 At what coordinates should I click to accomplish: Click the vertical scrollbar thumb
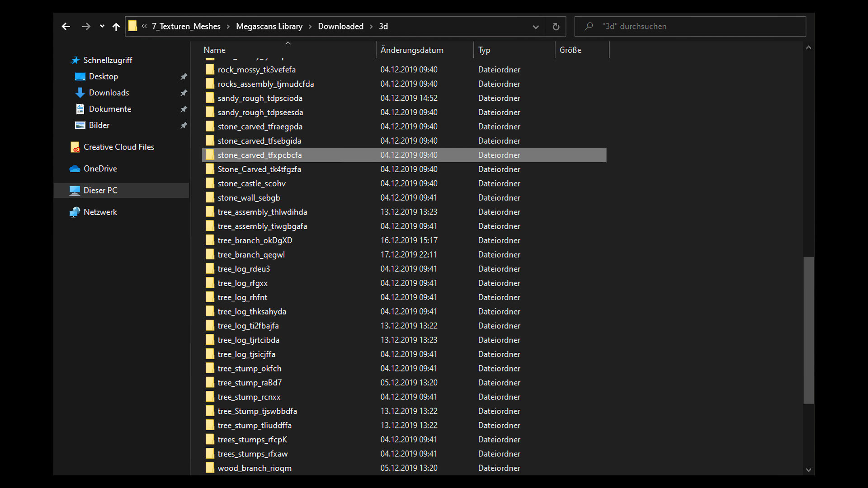pyautogui.click(x=808, y=330)
